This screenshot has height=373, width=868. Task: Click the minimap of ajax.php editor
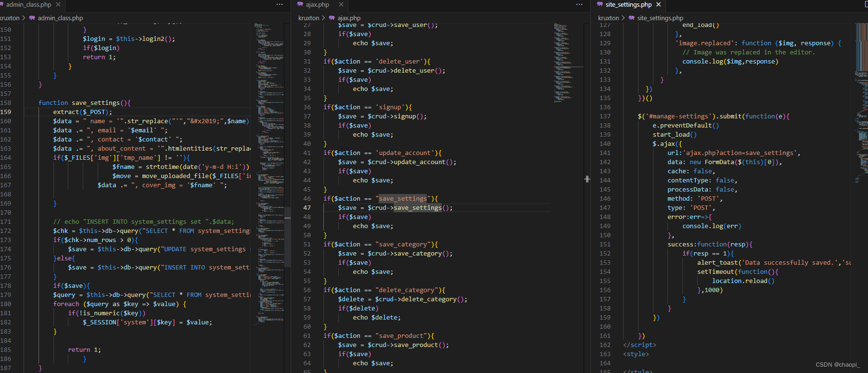pos(569,63)
